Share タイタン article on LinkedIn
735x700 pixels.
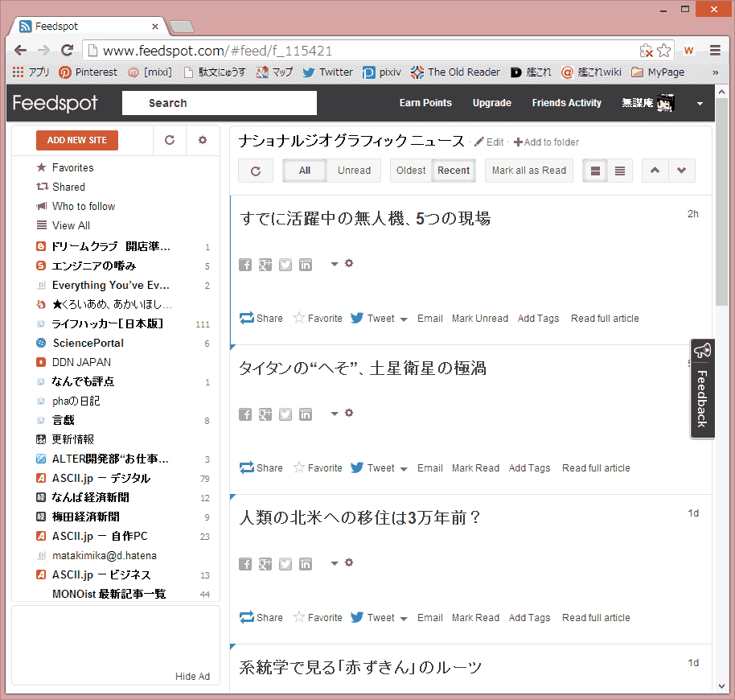(306, 414)
